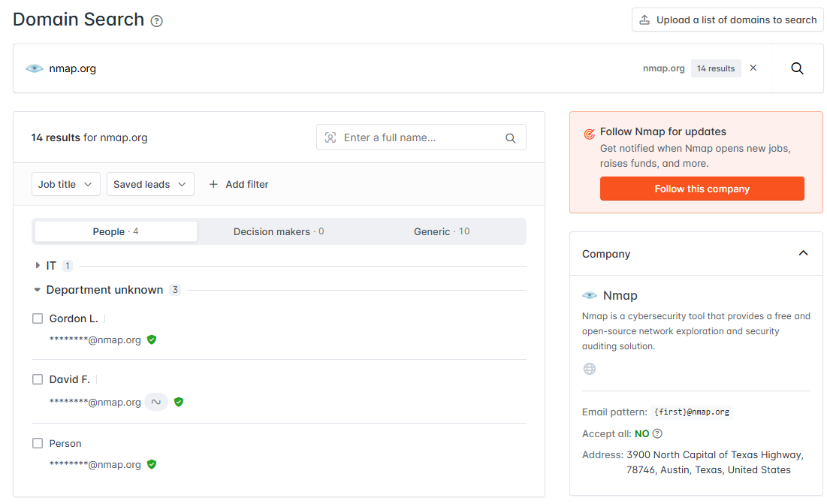Click the target icon beside Follow Nmap for updates

pos(589,134)
